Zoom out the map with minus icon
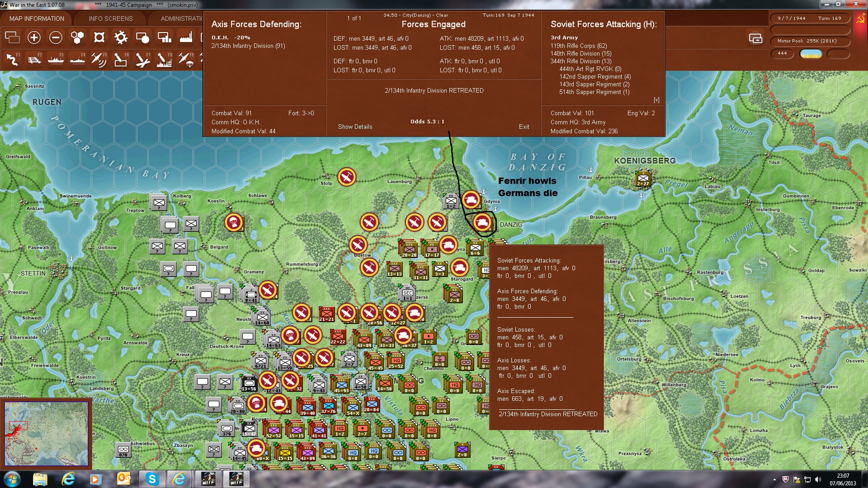 pyautogui.click(x=56, y=38)
